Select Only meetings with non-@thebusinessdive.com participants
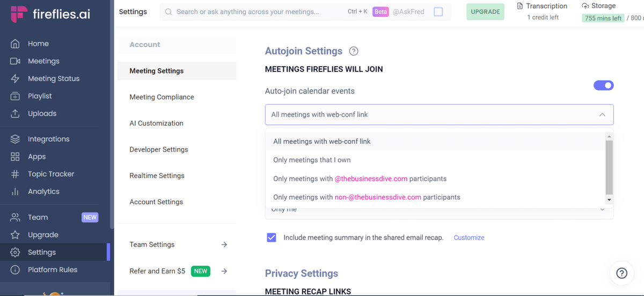This screenshot has width=644, height=296. (435, 197)
